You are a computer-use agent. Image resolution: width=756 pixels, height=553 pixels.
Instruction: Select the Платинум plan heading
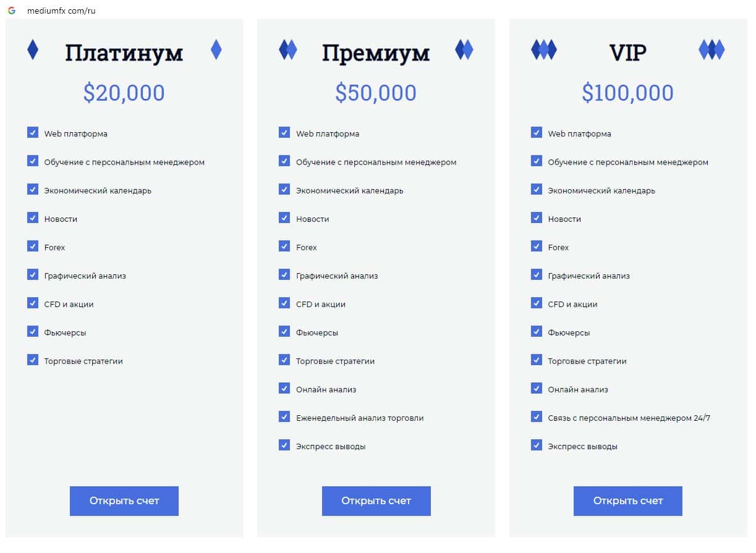tap(124, 53)
